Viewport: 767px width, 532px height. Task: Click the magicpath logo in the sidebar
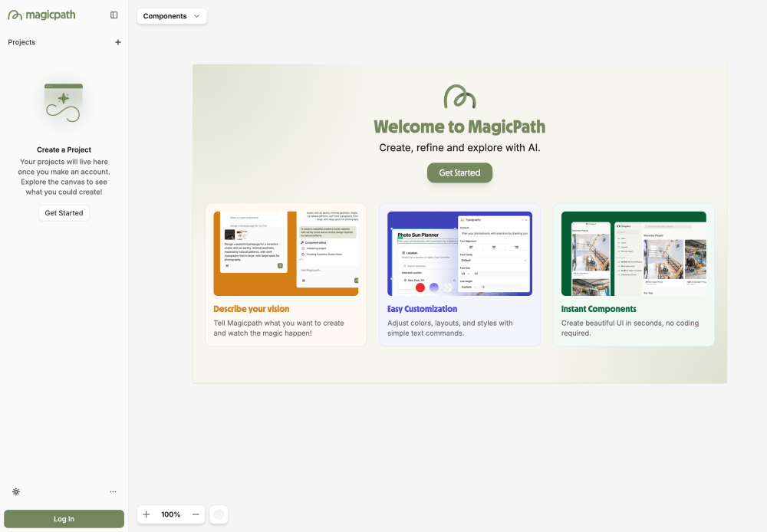(41, 15)
